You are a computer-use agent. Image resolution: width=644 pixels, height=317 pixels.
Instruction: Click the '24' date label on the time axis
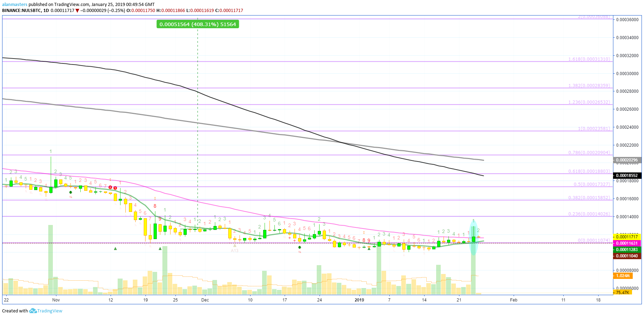tap(320, 300)
